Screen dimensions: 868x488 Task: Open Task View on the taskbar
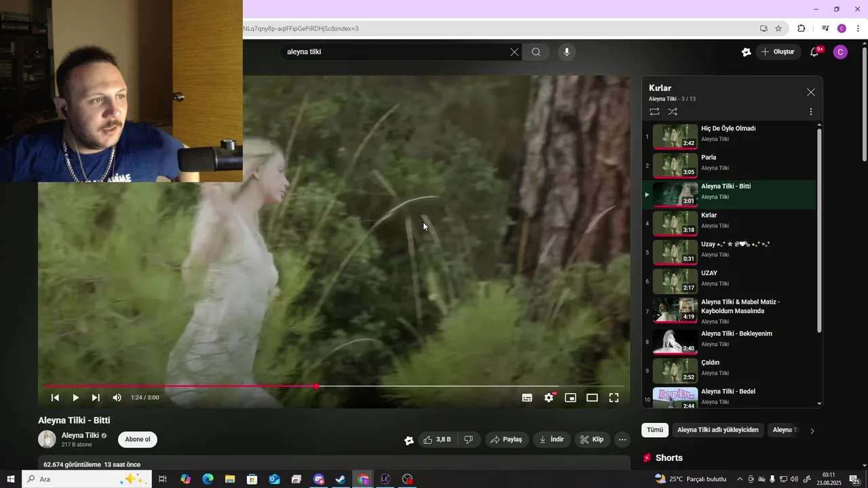163,479
